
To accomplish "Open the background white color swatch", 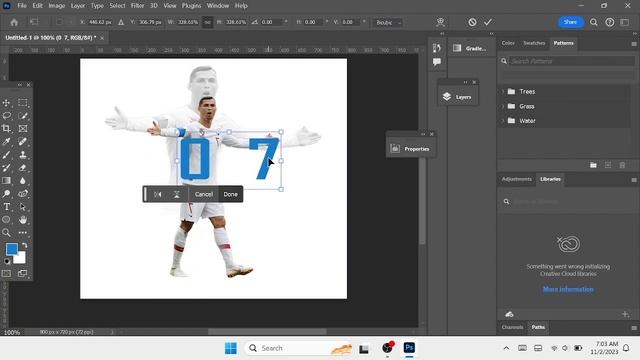I will [x=20, y=259].
